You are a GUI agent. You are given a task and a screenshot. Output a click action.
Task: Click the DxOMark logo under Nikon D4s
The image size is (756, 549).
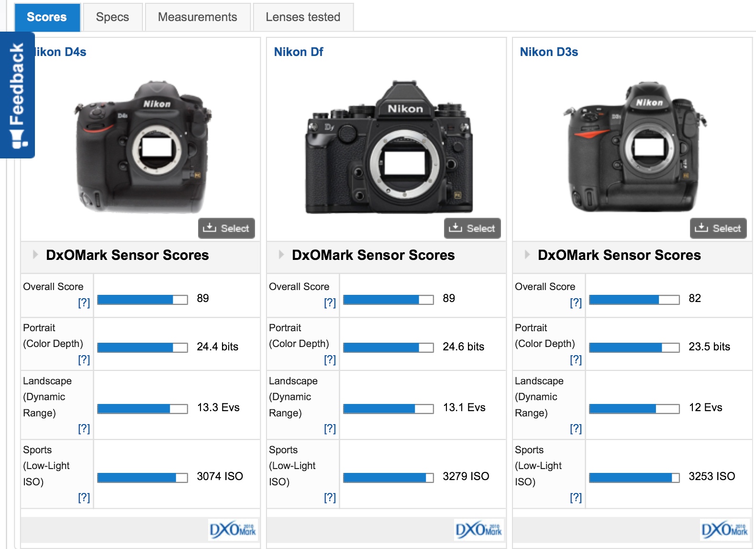click(x=233, y=530)
